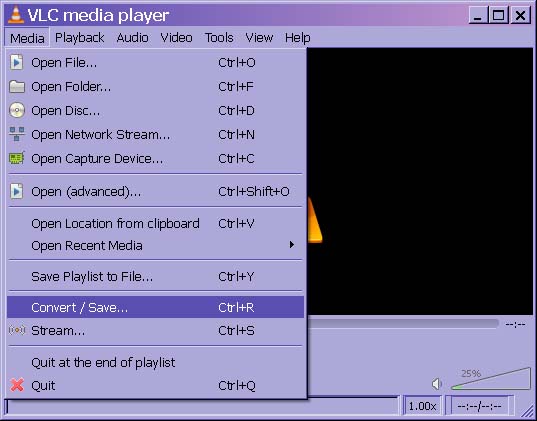The width and height of the screenshot is (537, 421).
Task: Select Open Capture Device... entry
Action: click(x=155, y=158)
